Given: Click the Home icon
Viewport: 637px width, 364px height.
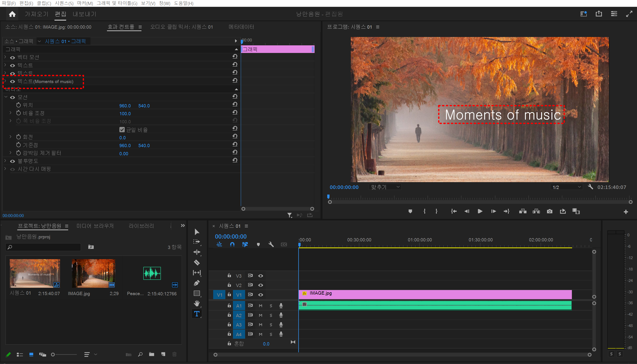Looking at the screenshot, I should (12, 14).
